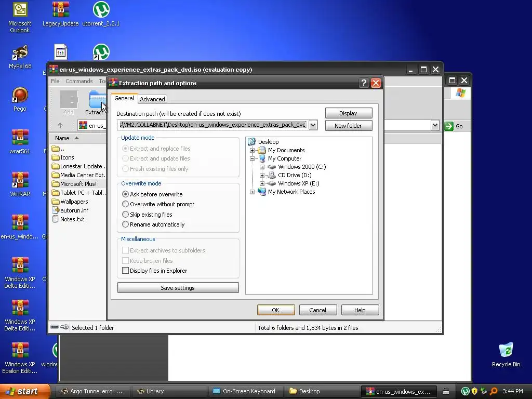Viewport: 532px width, 399px height.
Task: Click the green Go arrow button
Action: (x=449, y=126)
